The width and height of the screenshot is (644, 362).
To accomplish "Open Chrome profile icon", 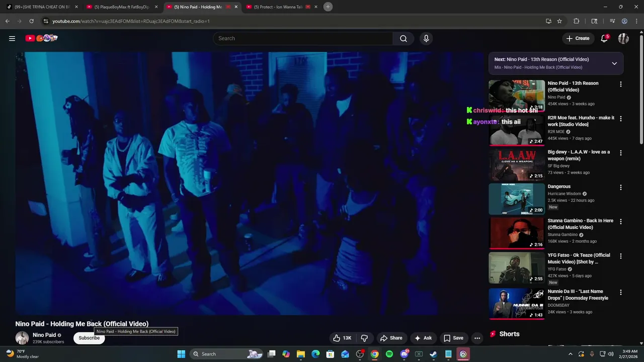I will (624, 21).
